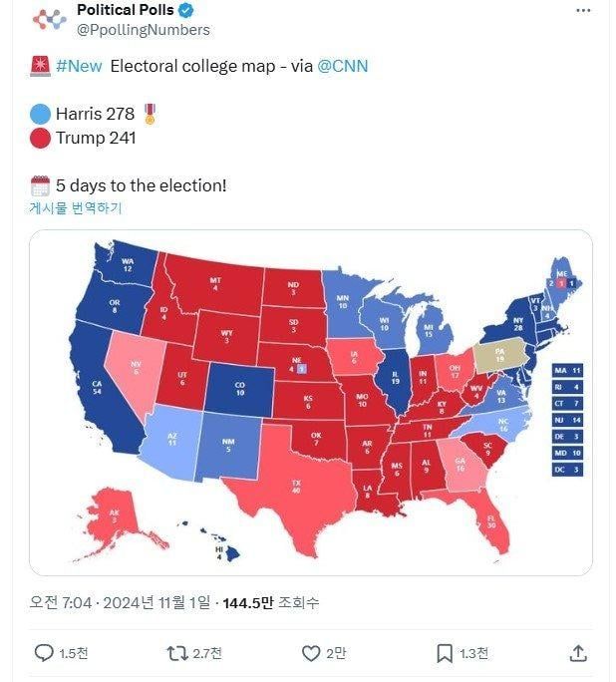The width and height of the screenshot is (616, 682).
Task: Click the share upload icon
Action: click(578, 653)
